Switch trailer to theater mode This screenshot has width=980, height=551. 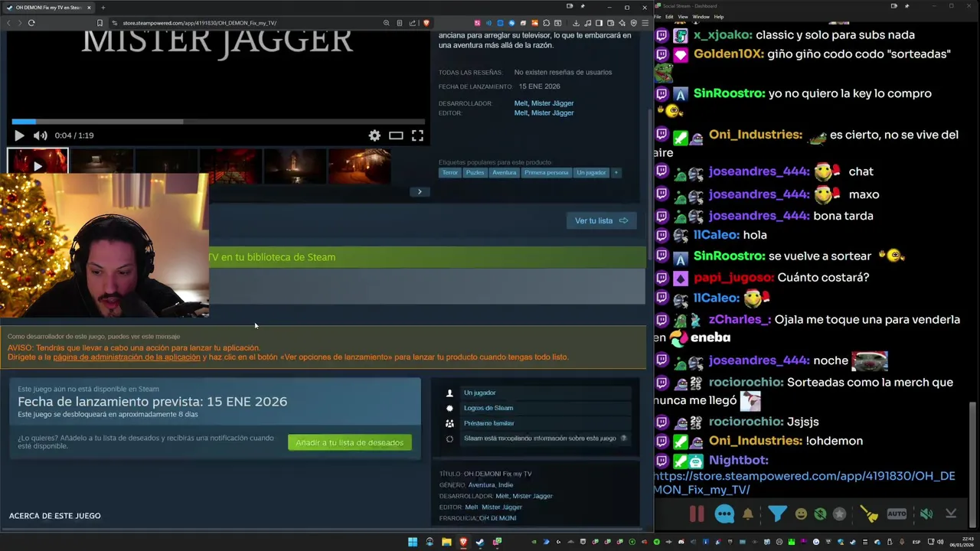tap(396, 135)
